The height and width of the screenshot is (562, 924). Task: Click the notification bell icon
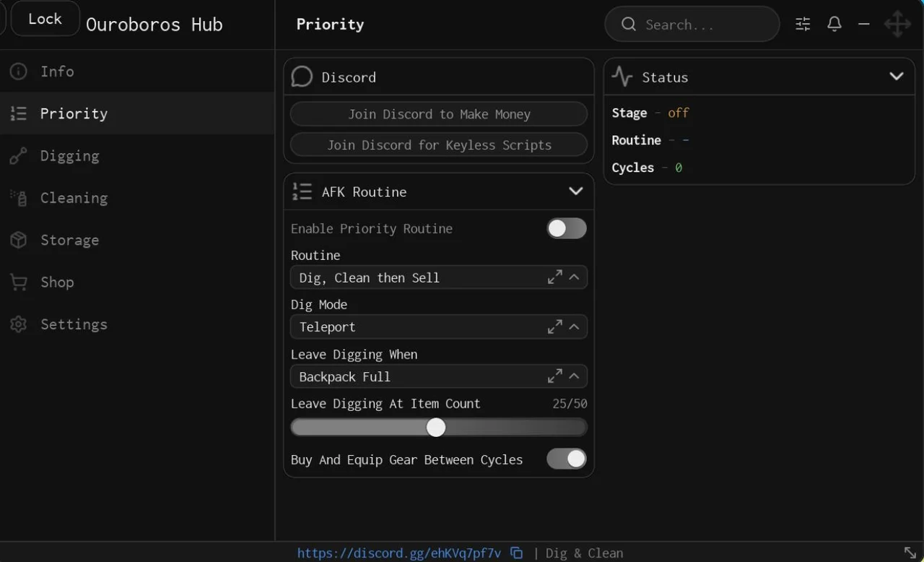pyautogui.click(x=834, y=25)
